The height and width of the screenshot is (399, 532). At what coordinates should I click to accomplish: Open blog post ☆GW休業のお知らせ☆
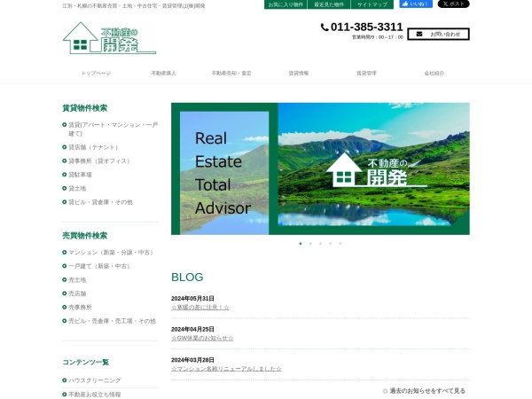(202, 338)
